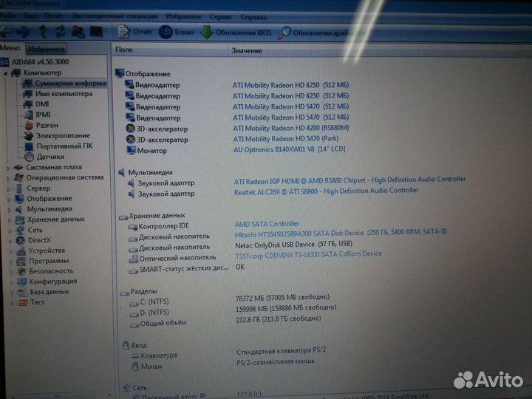Click the Back navigation arrow icon
This screenshot has height=399, width=532.
(5, 32)
